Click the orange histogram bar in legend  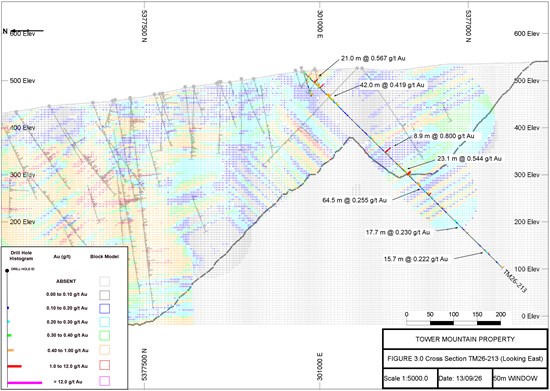coord(11,350)
